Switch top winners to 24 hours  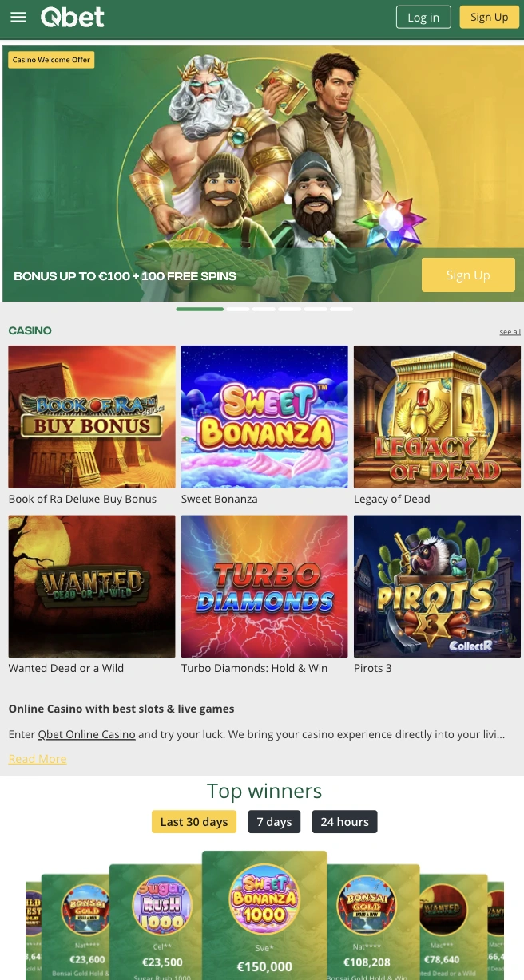[345, 822]
